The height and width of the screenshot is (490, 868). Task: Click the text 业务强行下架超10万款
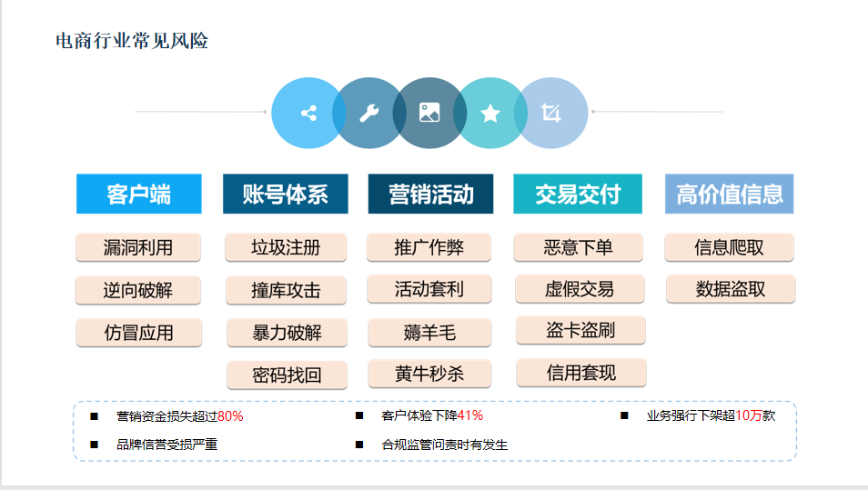coord(711,415)
